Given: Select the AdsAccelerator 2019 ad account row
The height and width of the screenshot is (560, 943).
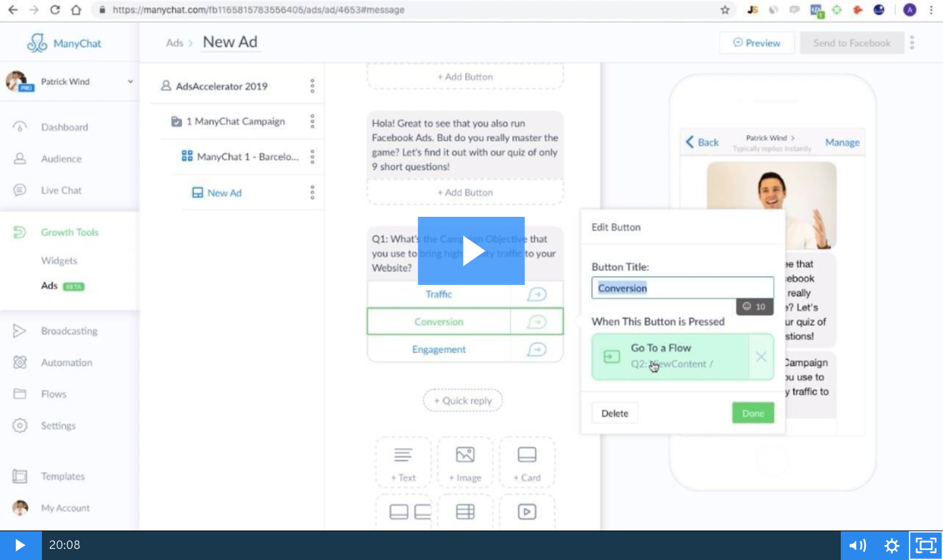Looking at the screenshot, I should [221, 86].
